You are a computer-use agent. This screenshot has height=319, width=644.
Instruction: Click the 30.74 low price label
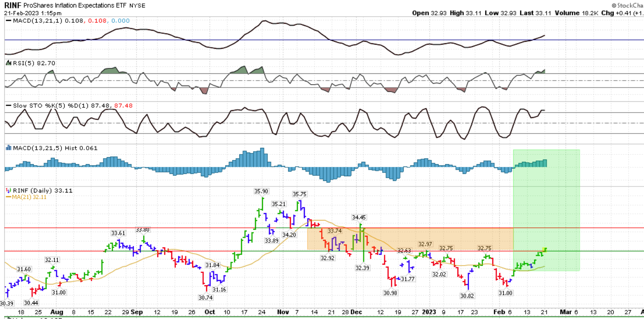coord(205,298)
